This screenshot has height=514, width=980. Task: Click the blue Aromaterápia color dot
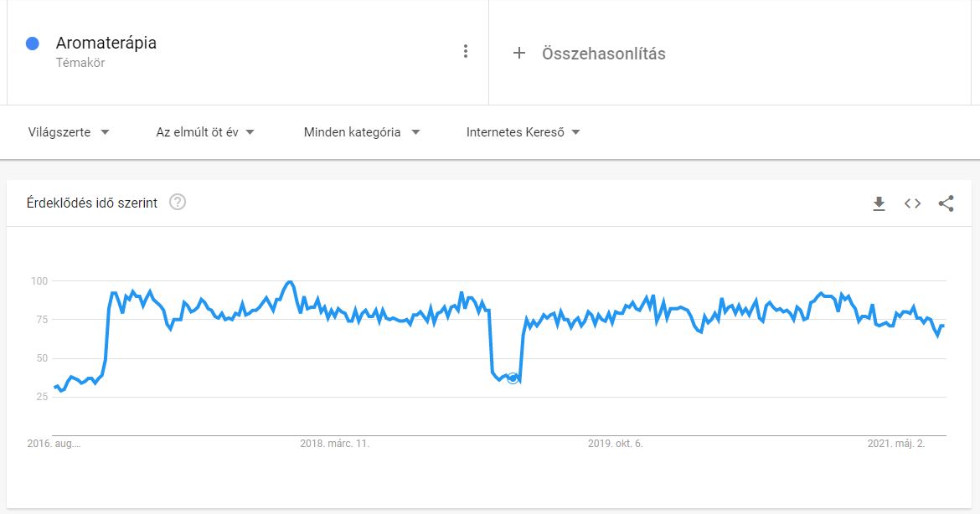click(33, 43)
